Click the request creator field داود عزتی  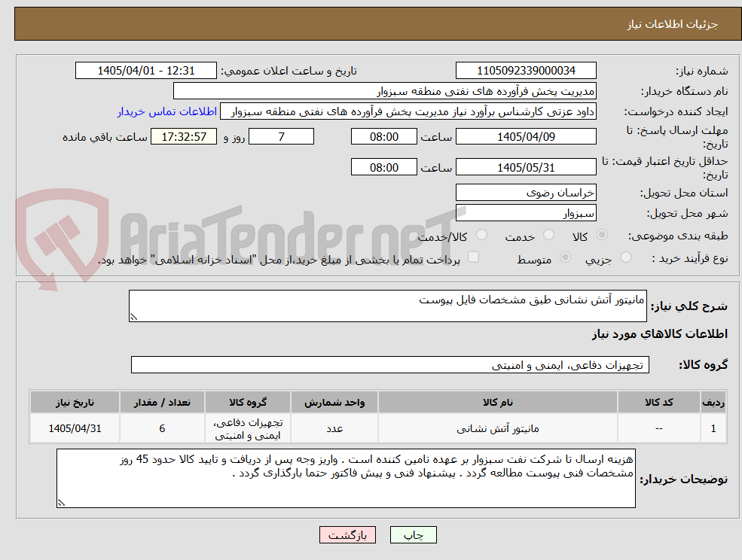[x=408, y=111]
